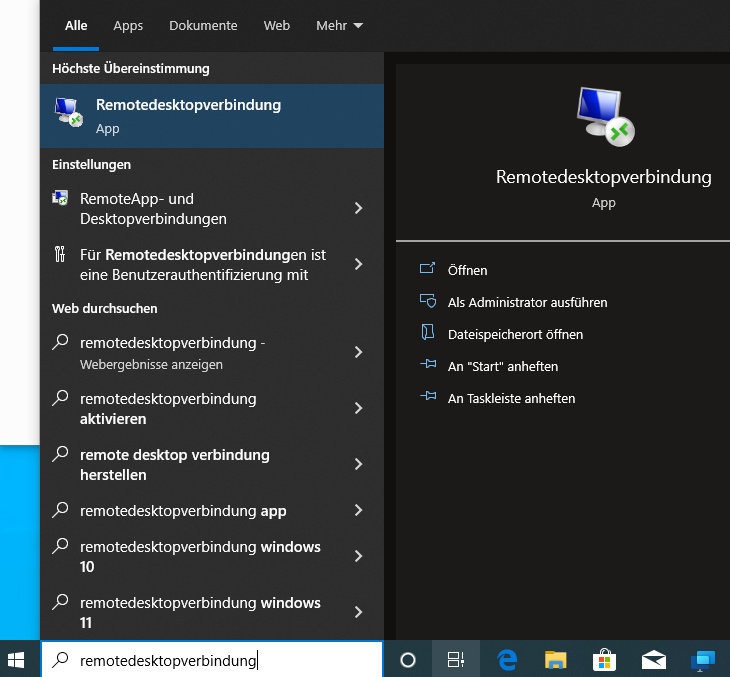
Task: Click the search text input field
Action: point(220,660)
